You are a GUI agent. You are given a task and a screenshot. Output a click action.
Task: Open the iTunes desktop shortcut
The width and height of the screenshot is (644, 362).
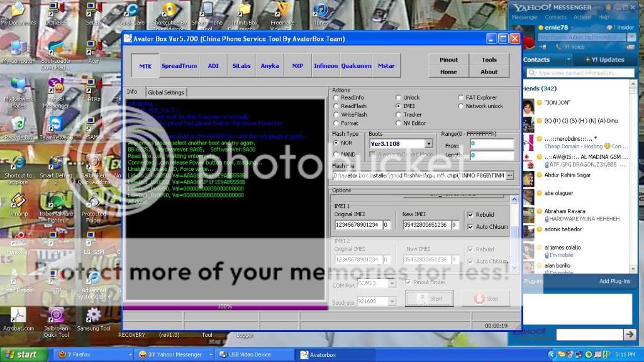(x=320, y=11)
